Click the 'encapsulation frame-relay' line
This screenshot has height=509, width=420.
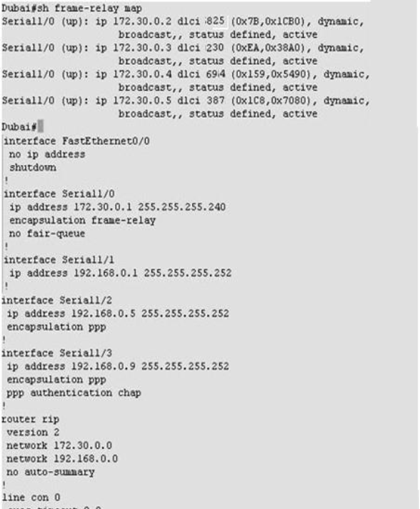(x=83, y=221)
